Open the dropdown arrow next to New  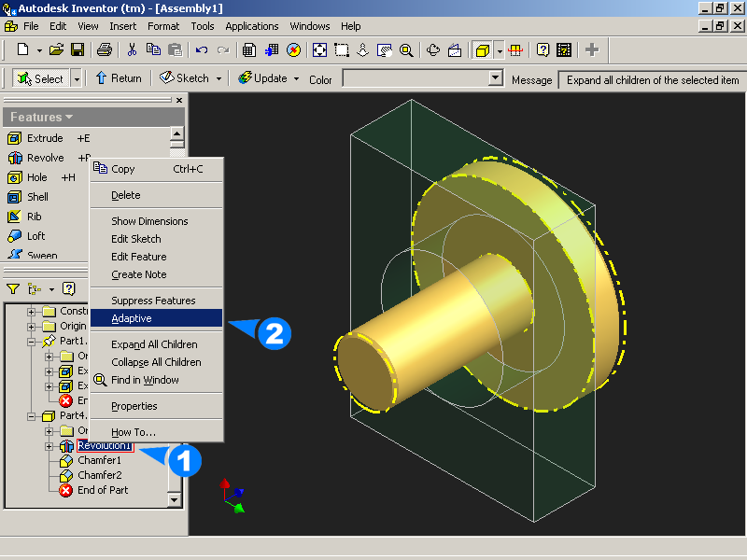(x=39, y=50)
